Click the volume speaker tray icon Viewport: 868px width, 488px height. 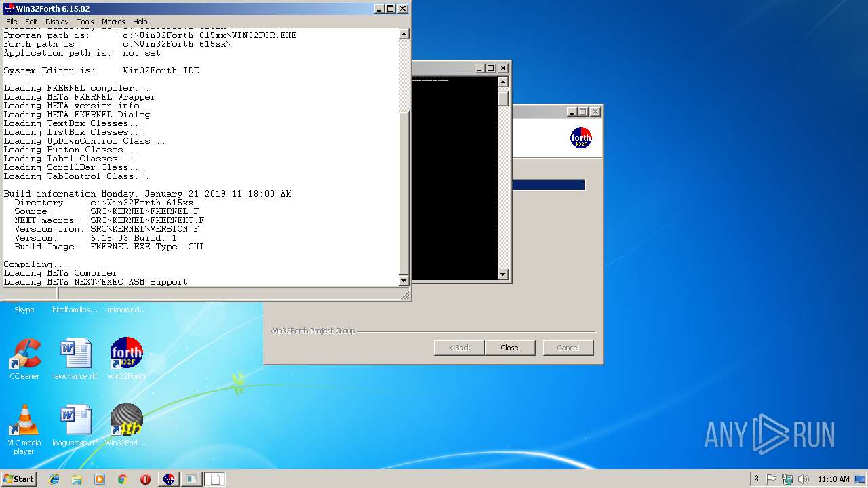[x=803, y=479]
